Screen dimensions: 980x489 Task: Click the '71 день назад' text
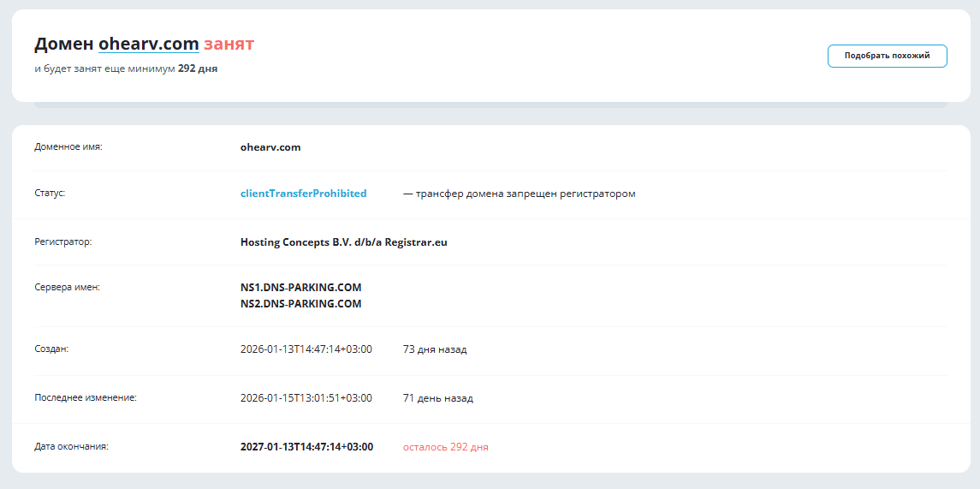point(438,398)
